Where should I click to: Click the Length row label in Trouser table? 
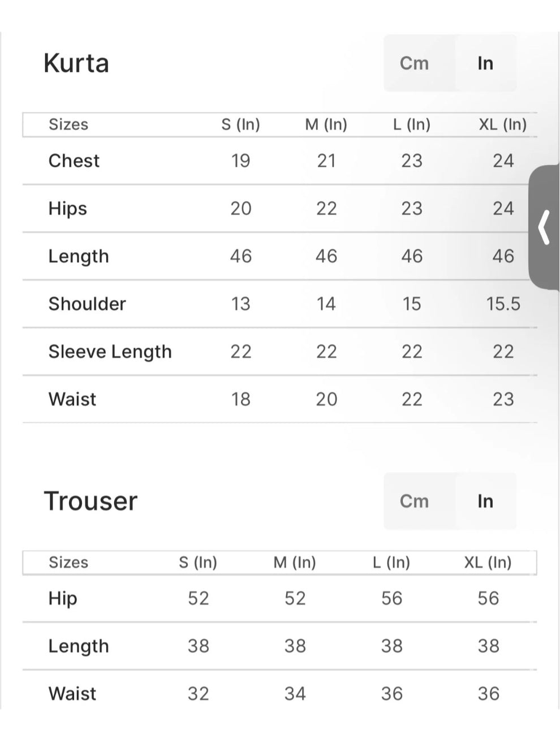(79, 646)
